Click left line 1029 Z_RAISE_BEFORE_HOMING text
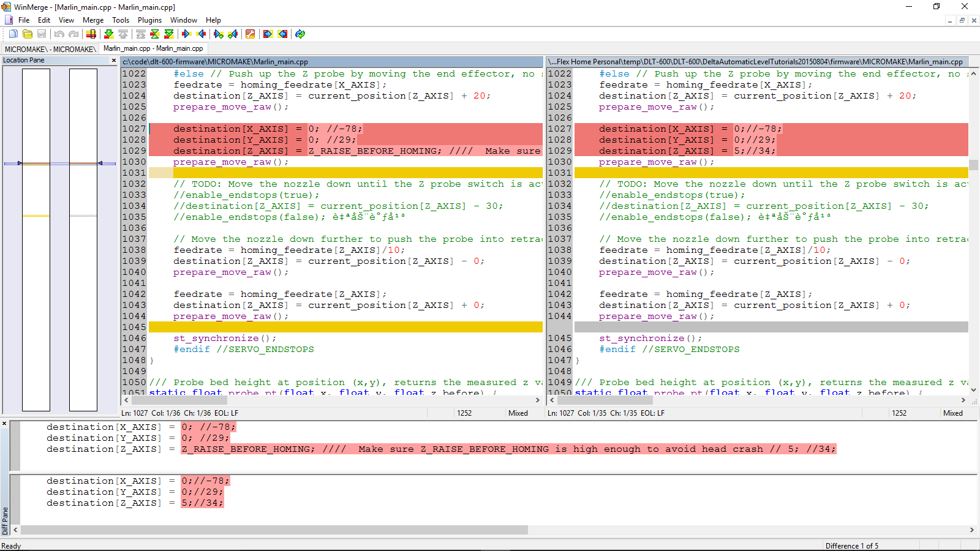Viewport: 980px width, 551px height. pyautogui.click(x=374, y=151)
